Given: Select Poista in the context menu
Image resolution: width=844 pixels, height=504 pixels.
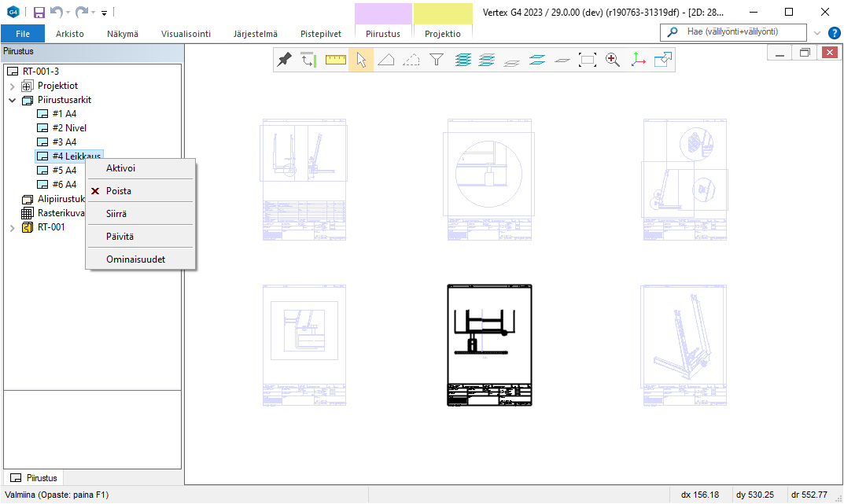Looking at the screenshot, I should click(119, 191).
